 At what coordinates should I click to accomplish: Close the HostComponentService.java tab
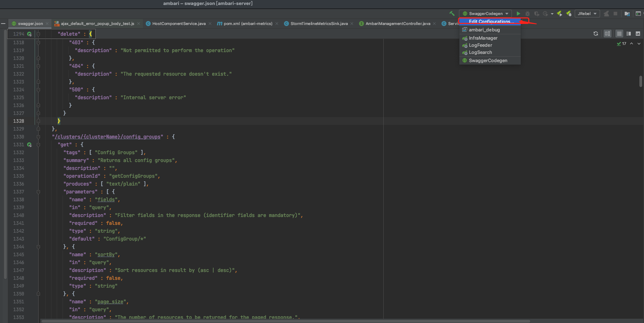(210, 24)
